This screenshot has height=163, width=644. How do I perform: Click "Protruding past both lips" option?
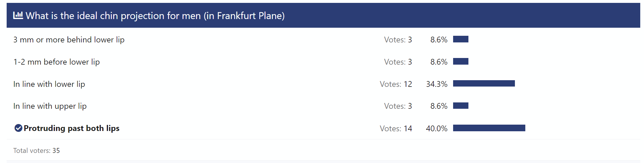click(72, 128)
